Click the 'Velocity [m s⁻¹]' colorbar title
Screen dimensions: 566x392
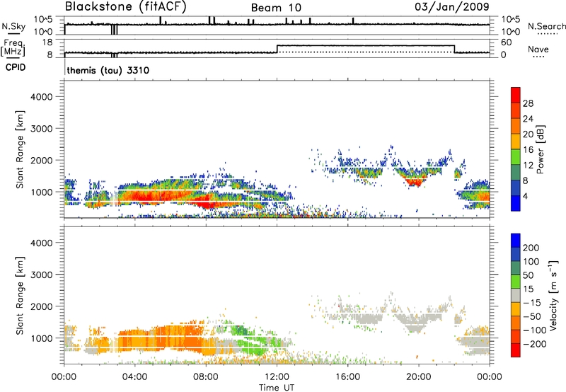pyautogui.click(x=553, y=295)
